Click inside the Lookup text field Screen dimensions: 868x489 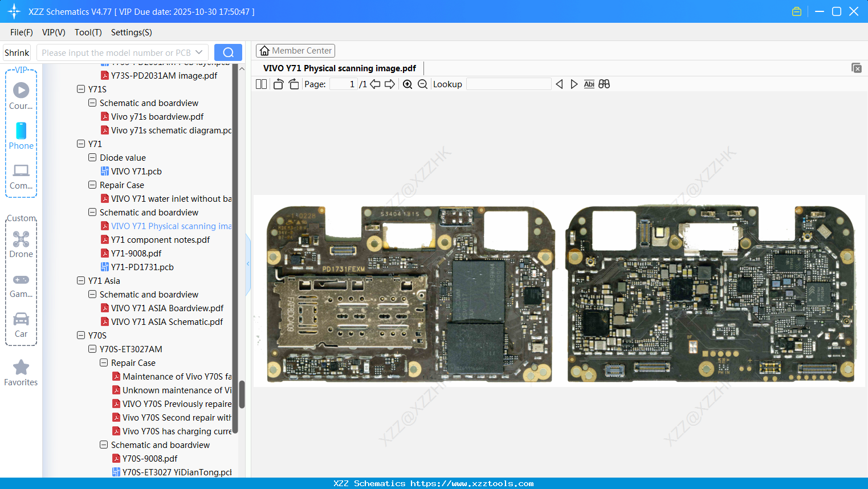(x=508, y=84)
